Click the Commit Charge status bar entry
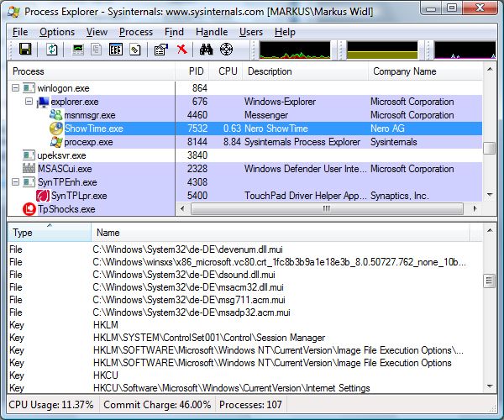The image size is (504, 420). [157, 404]
